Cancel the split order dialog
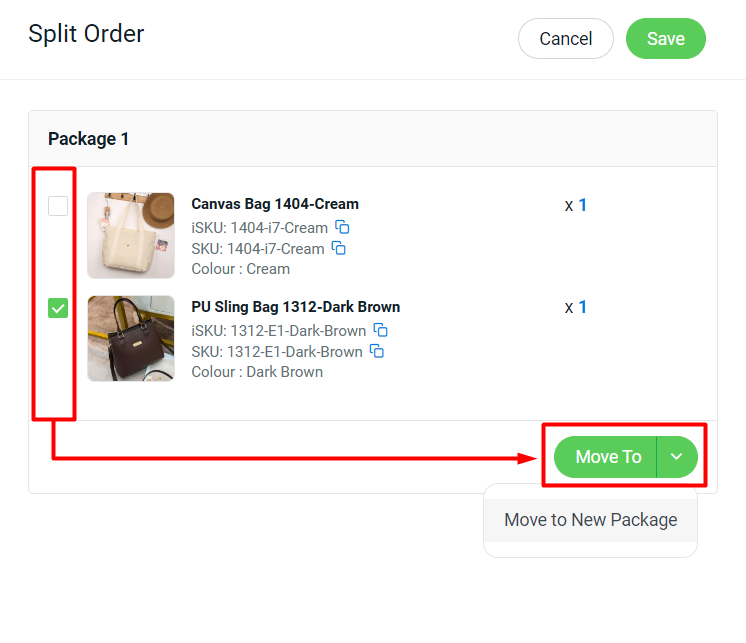The width and height of the screenshot is (746, 643). [x=565, y=39]
